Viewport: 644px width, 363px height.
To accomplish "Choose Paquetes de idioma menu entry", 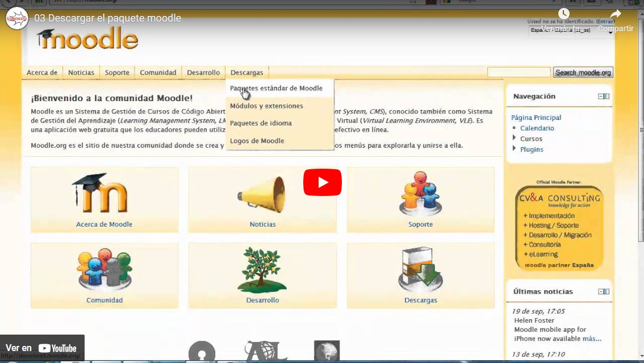I will (x=261, y=123).
